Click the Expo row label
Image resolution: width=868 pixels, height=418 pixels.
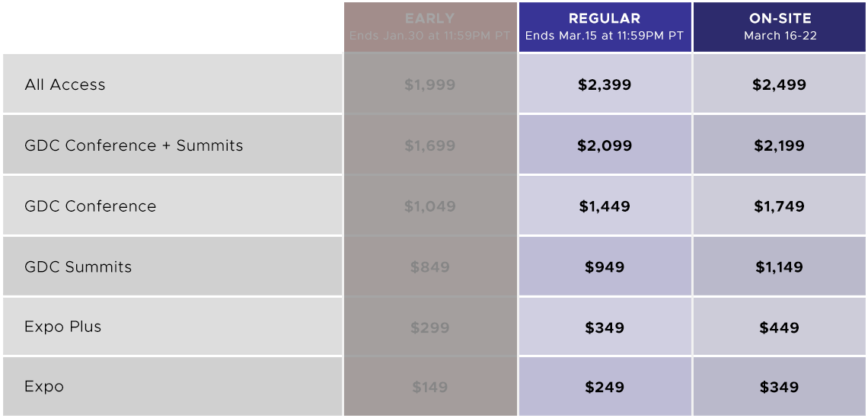(44, 387)
